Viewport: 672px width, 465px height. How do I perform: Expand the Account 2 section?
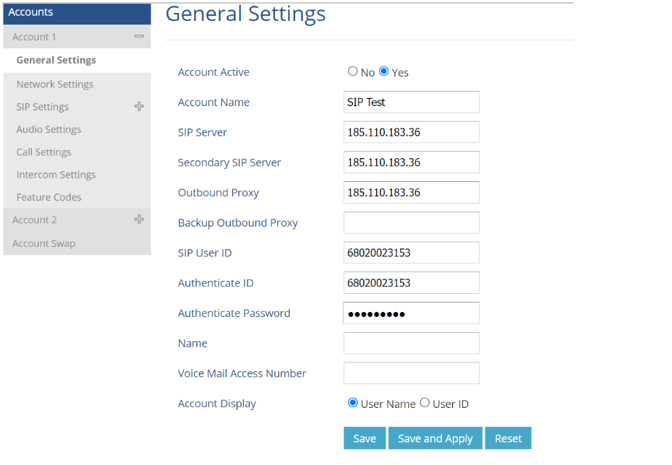(x=139, y=220)
